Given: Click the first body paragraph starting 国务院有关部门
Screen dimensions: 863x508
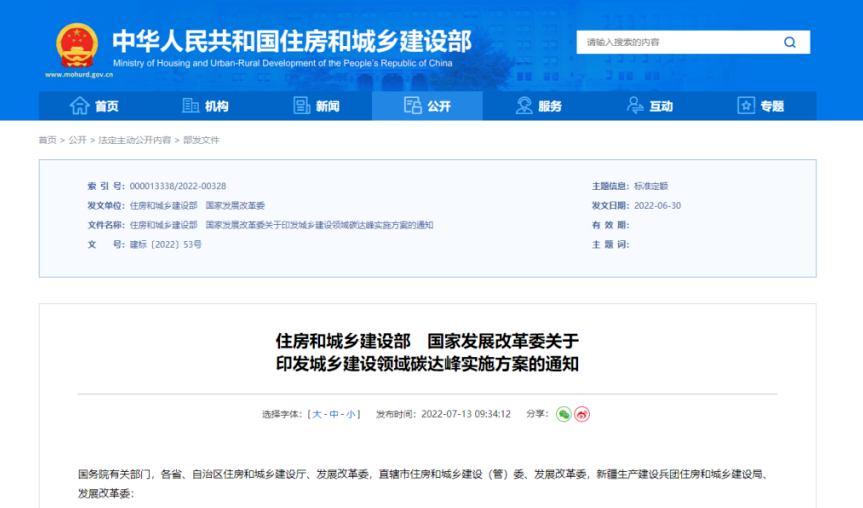Looking at the screenshot, I should pyautogui.click(x=424, y=484).
